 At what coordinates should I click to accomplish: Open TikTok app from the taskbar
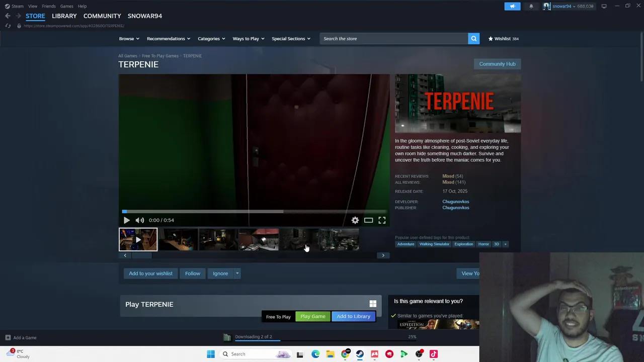click(x=434, y=354)
